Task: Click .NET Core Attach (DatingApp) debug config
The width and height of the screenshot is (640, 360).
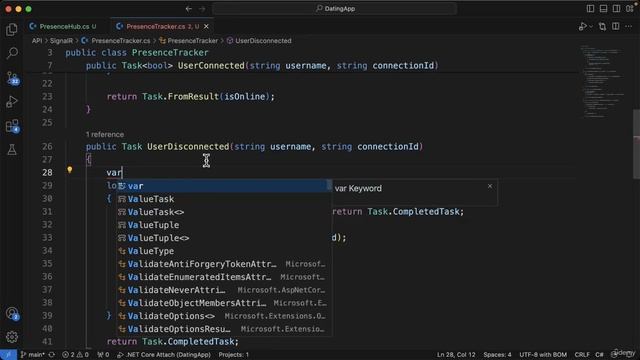Action: (164, 355)
